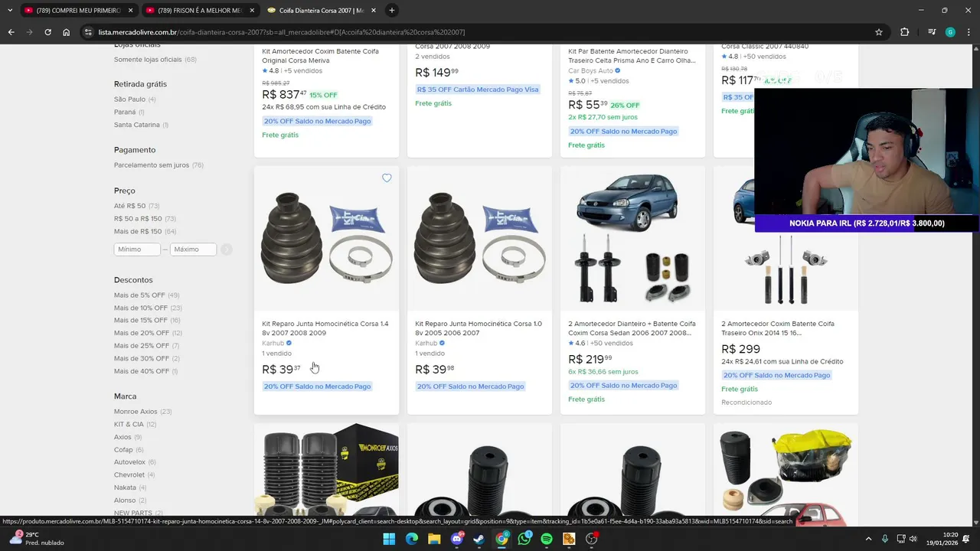The height and width of the screenshot is (551, 980).
Task: Open File Explorer from taskbar
Action: [x=434, y=539]
